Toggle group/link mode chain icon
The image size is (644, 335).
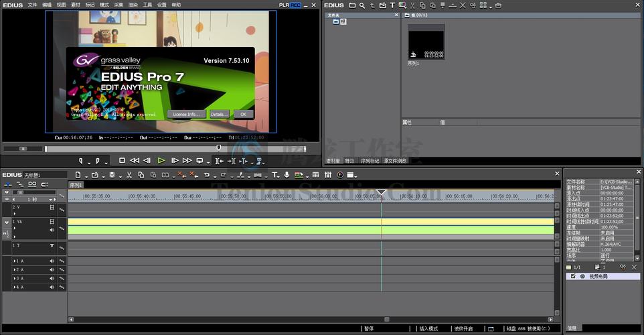click(x=32, y=184)
